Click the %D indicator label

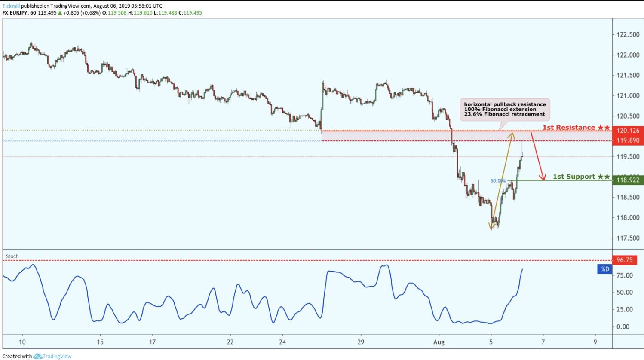[x=605, y=269]
